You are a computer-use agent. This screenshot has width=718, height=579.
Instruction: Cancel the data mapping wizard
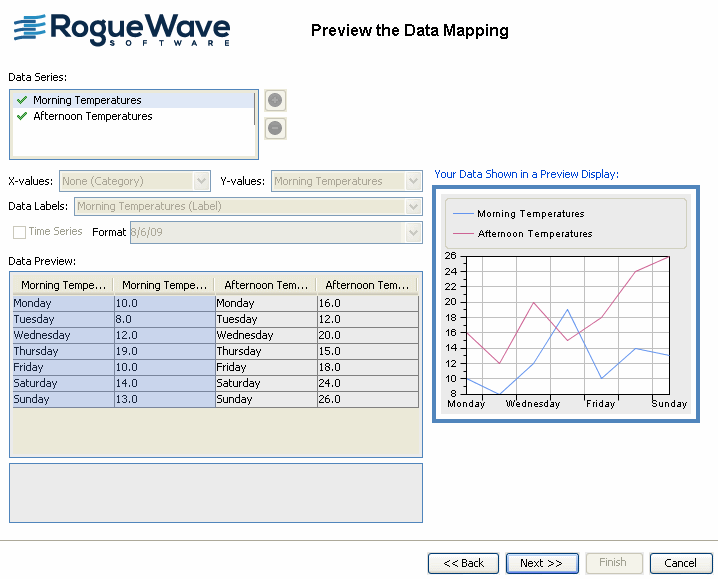[681, 563]
